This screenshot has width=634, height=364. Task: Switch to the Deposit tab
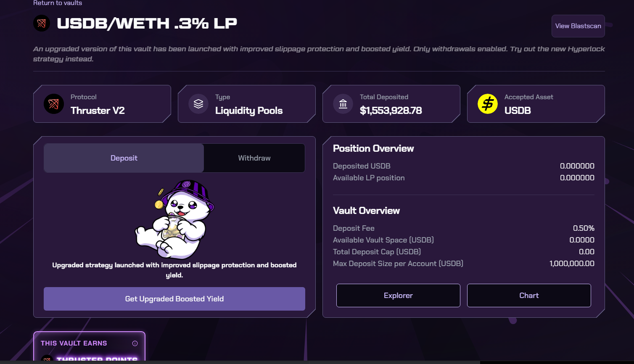(x=124, y=158)
